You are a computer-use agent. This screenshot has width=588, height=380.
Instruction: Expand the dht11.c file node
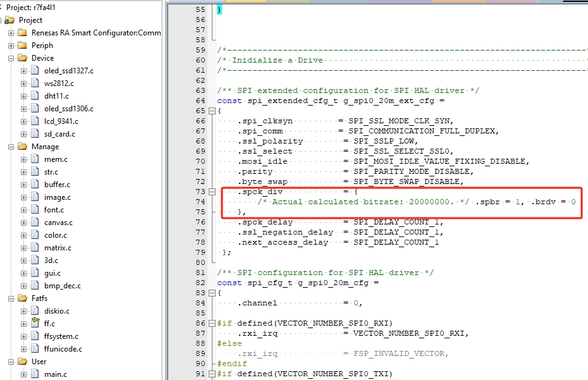point(23,96)
